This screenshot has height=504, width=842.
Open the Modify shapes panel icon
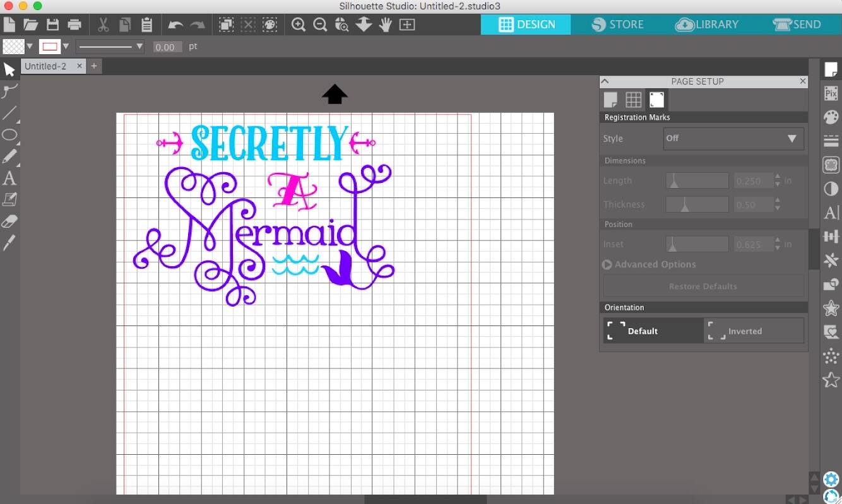point(831,284)
